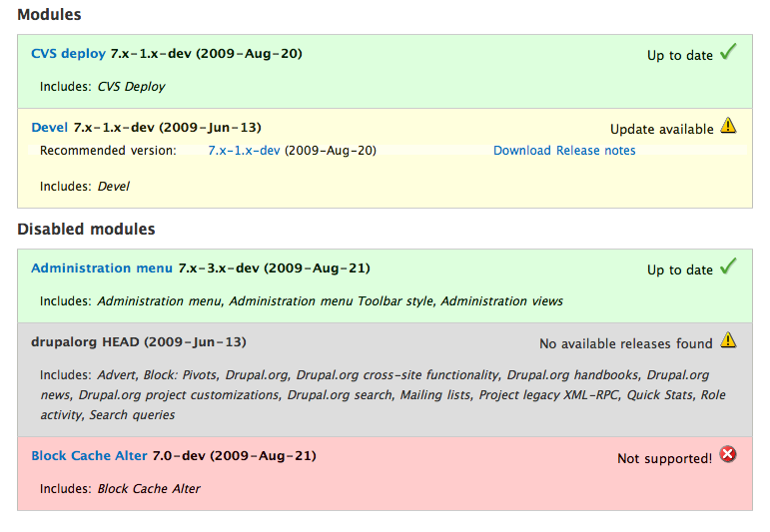
Task: Click the Modules section heading
Action: (49, 15)
